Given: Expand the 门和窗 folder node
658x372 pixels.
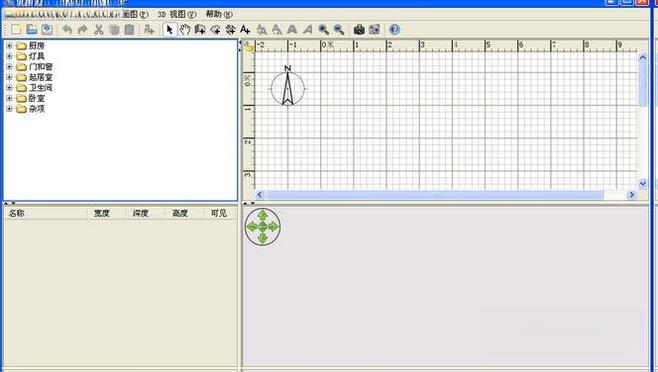Looking at the screenshot, I should pos(9,66).
